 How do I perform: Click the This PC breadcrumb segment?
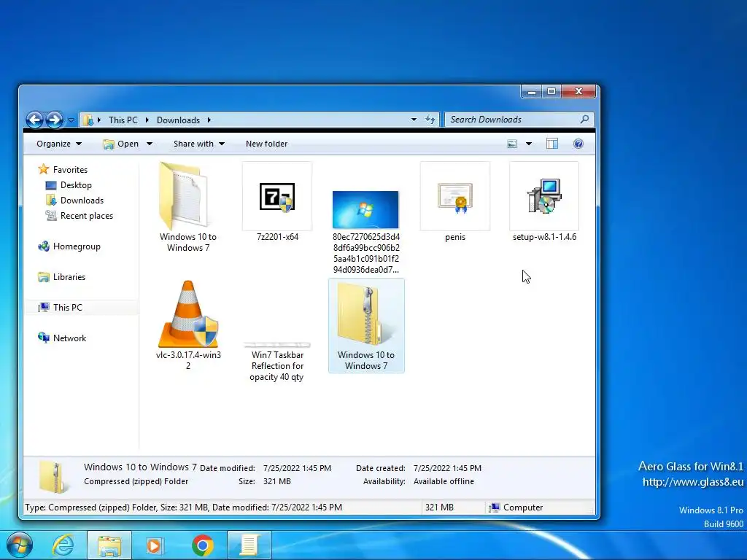[x=123, y=120]
